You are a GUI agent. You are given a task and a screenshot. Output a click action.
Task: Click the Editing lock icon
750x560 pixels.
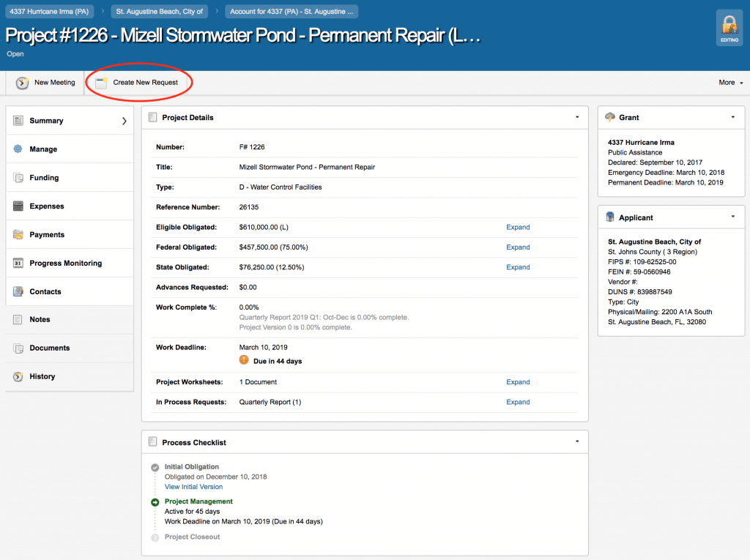click(729, 29)
